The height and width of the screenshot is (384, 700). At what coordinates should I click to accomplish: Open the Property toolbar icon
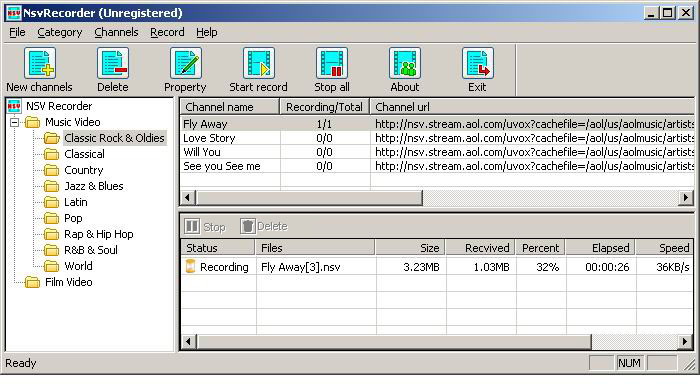pos(186,63)
